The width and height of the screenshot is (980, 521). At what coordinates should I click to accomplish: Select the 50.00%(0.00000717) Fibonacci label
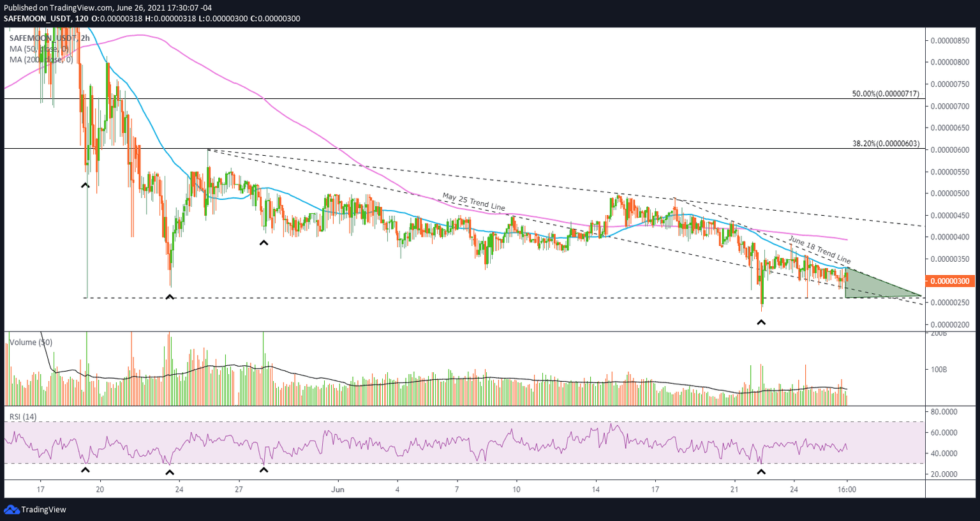click(x=886, y=93)
